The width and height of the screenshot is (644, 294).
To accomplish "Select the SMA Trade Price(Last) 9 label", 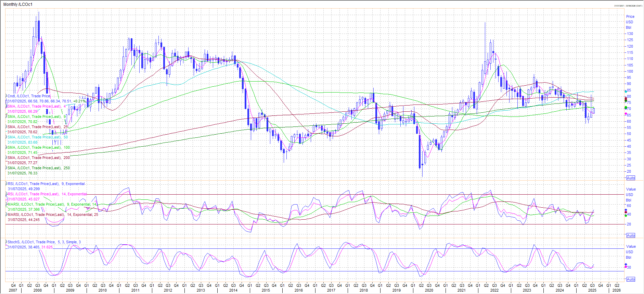I will pos(37,117).
